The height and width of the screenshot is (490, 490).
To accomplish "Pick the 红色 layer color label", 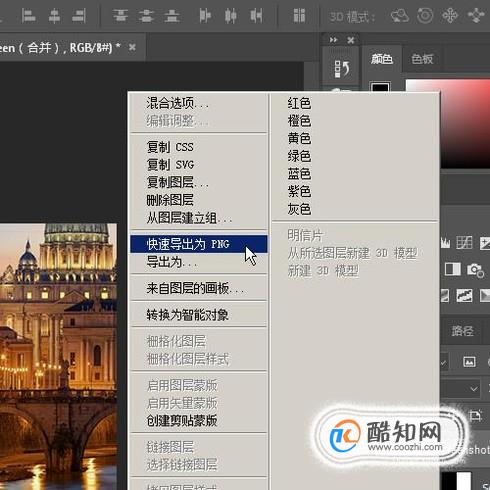I will tap(299, 103).
